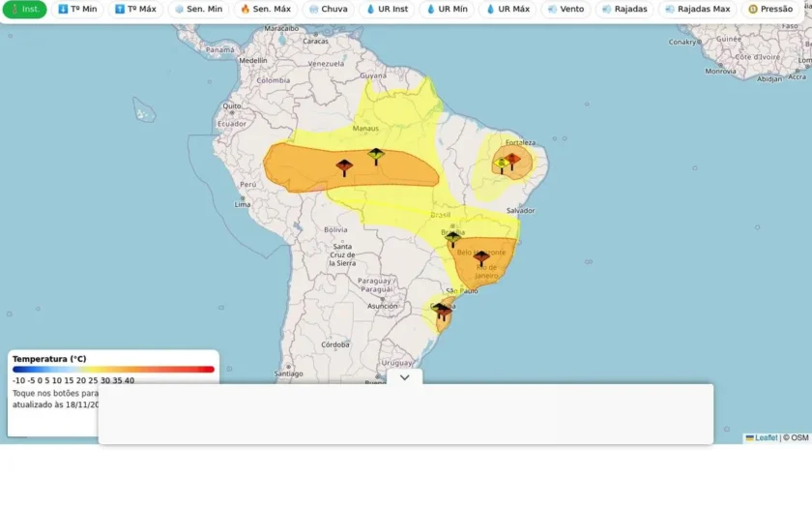Show Sen. Min thermal sensation
Viewport: 812px width, 508px height.
coord(199,9)
